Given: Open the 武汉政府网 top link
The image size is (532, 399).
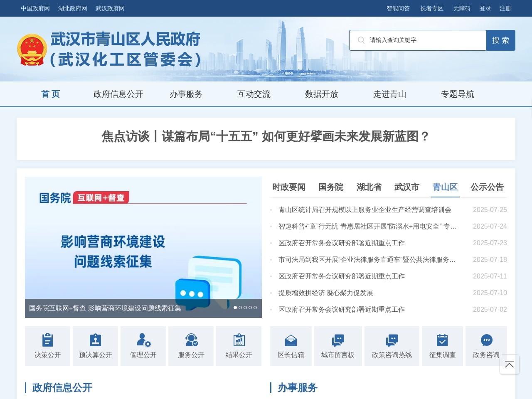Looking at the screenshot, I should (x=110, y=8).
